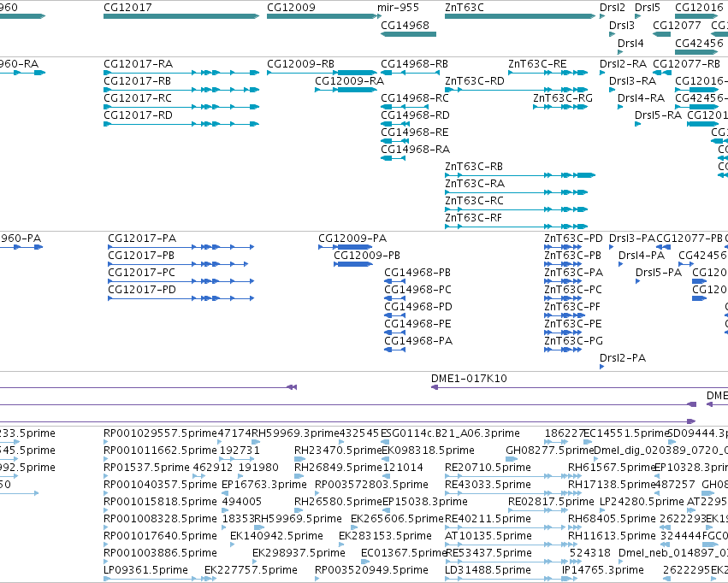728x583 pixels.
Task: Click protein CG12017-PD
Action: [x=181, y=298]
